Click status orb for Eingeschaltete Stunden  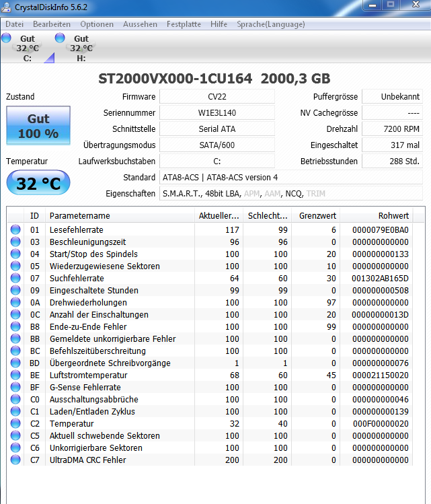pos(15,290)
